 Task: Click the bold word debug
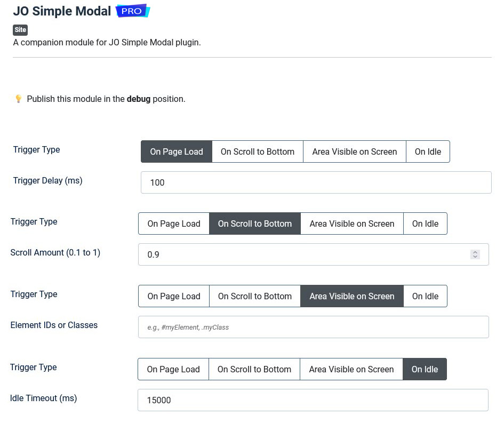click(139, 99)
